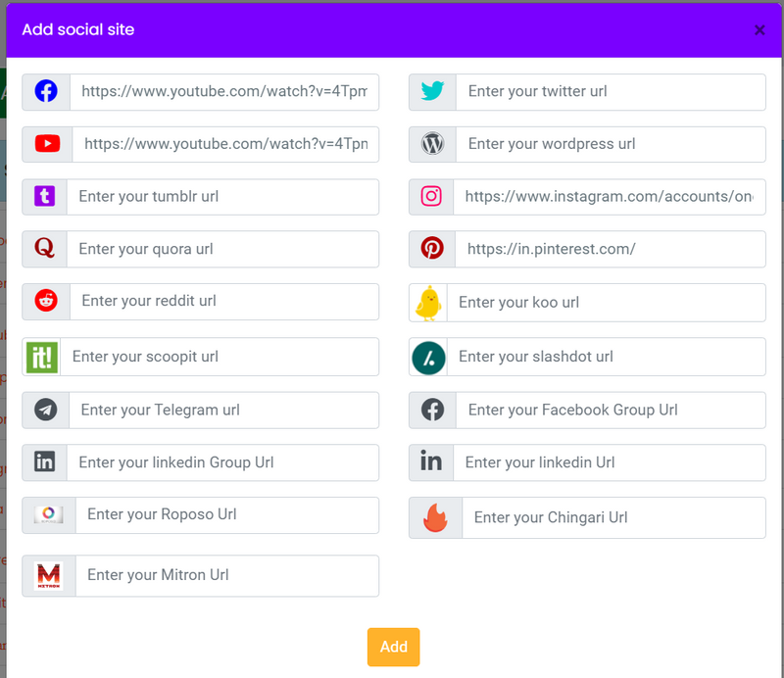
Task: Click the Scoop.it icon
Action: point(41,357)
